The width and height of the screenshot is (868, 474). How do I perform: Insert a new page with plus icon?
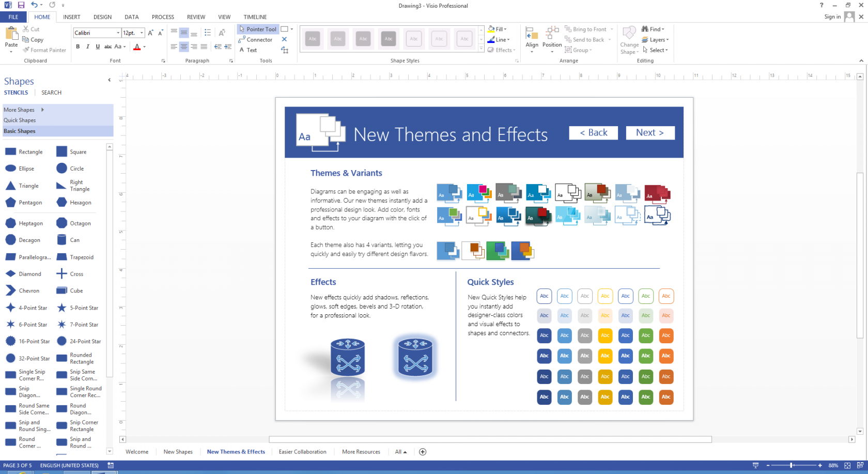[x=423, y=452]
